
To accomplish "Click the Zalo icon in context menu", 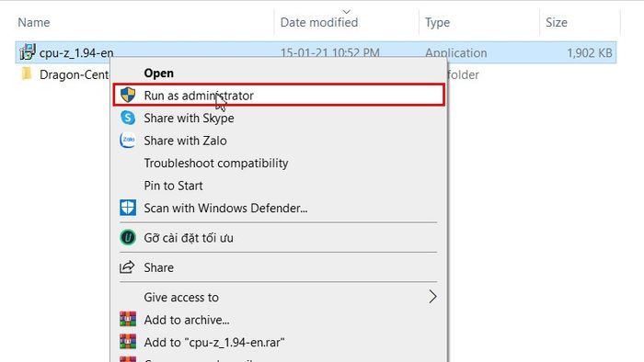I will [x=128, y=141].
